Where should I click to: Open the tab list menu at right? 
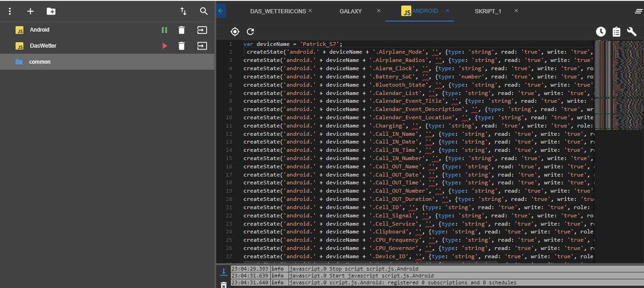click(639, 11)
